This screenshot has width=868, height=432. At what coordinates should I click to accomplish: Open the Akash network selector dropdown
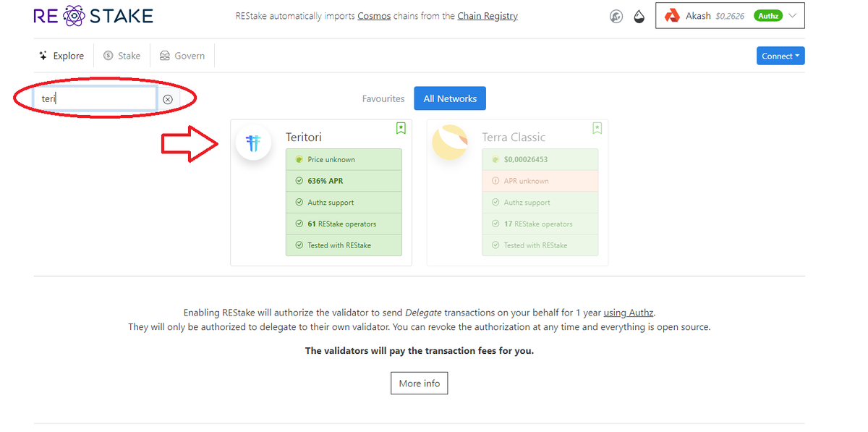(730, 16)
